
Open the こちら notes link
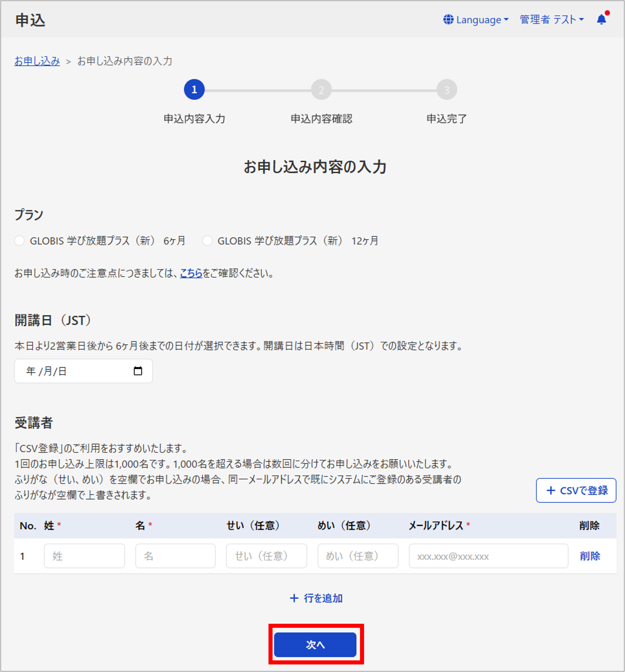pos(191,273)
